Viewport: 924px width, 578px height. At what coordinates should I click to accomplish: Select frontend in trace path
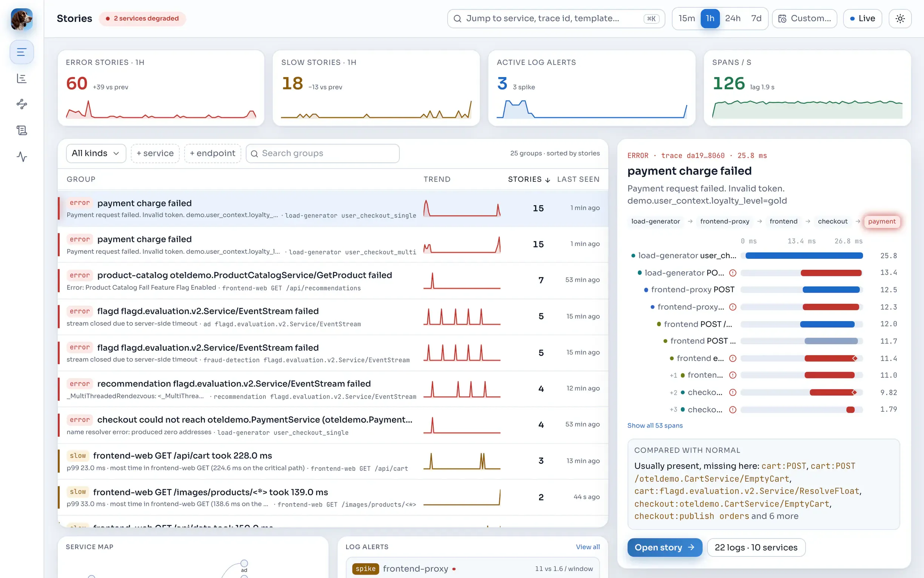(x=784, y=221)
